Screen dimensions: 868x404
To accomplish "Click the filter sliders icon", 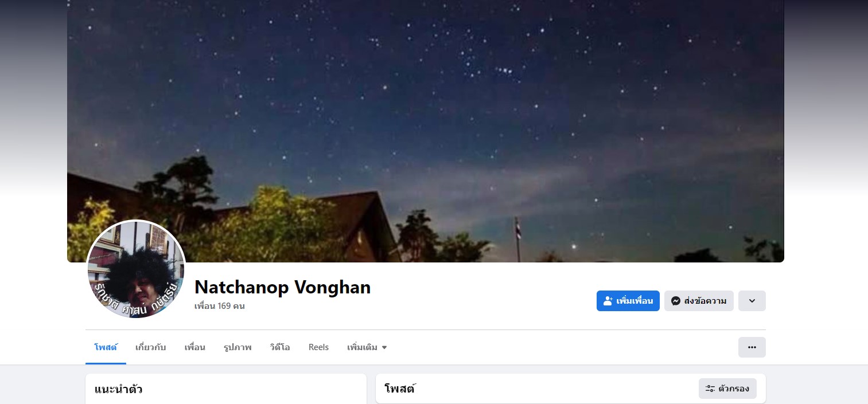I will 710,389.
